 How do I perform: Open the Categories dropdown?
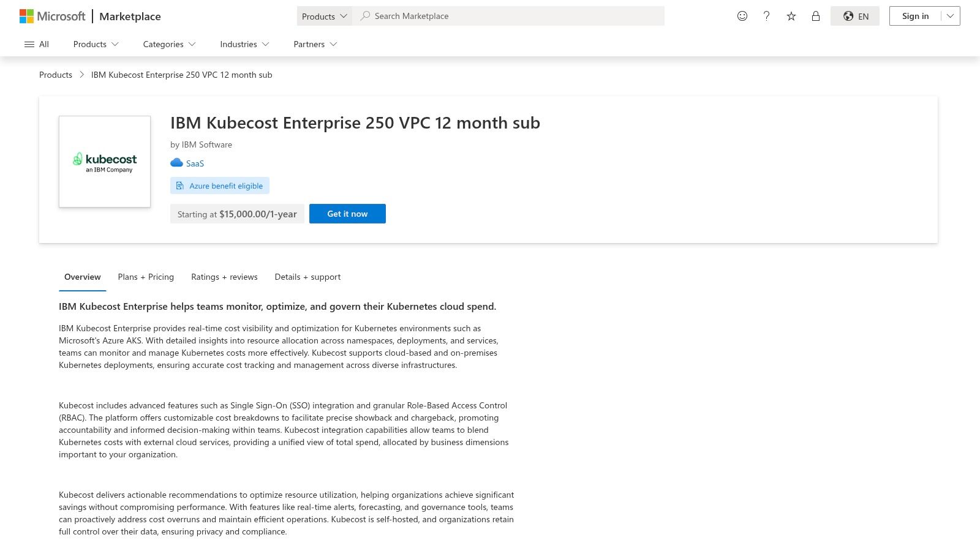168,44
